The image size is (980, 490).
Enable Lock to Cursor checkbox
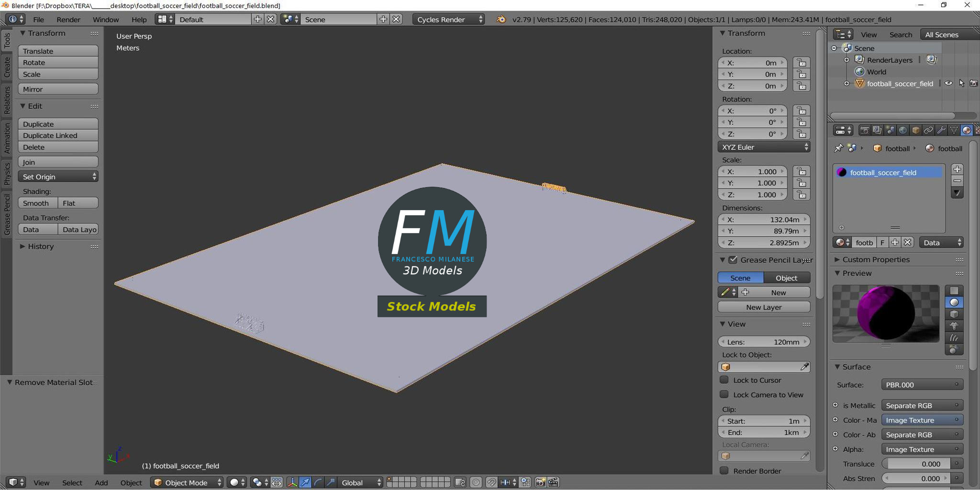pyautogui.click(x=724, y=380)
